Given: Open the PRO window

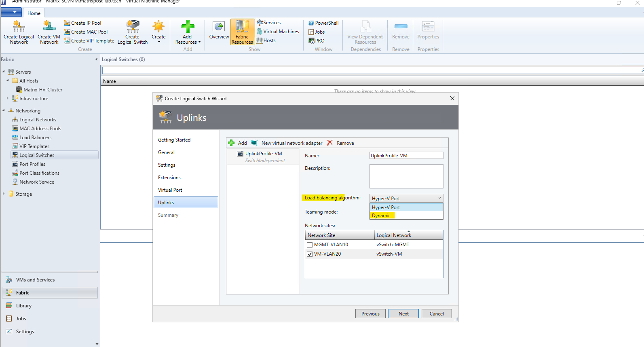Looking at the screenshot, I should click(x=316, y=41).
